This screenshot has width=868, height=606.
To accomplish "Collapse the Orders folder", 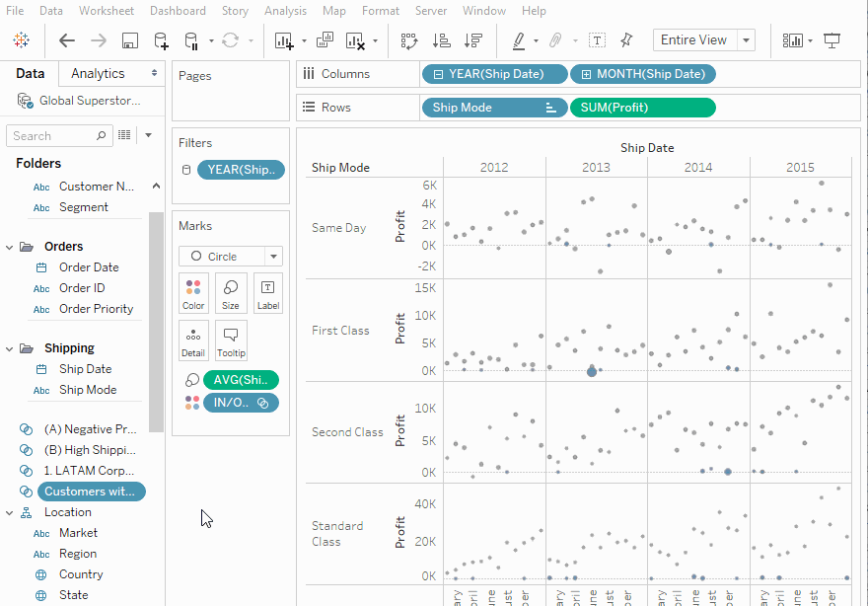I will (x=10, y=247).
